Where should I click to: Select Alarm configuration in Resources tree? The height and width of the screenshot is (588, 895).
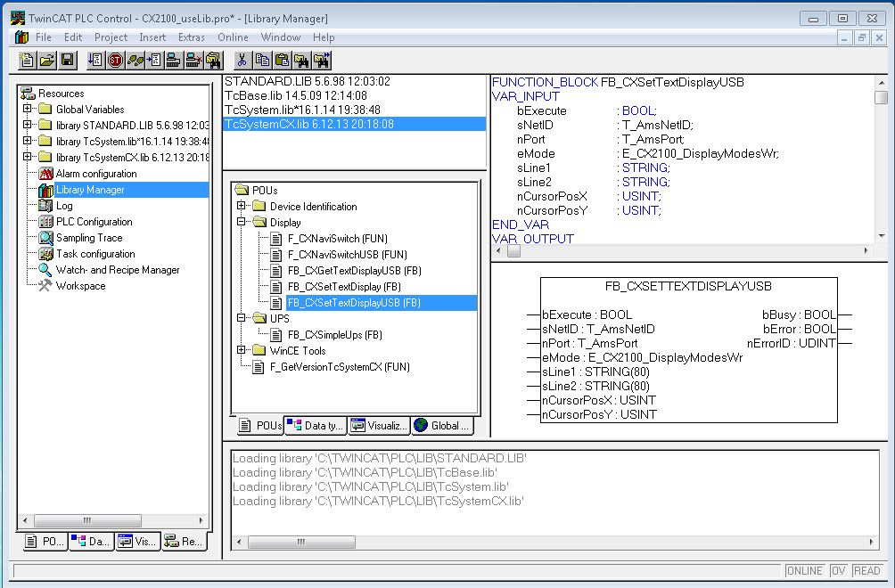(96, 174)
